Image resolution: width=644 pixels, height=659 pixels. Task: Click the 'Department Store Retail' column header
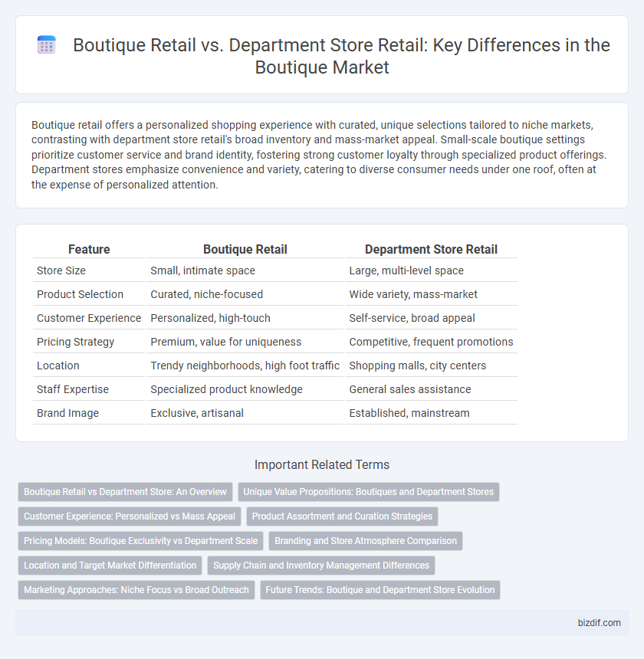click(x=431, y=249)
